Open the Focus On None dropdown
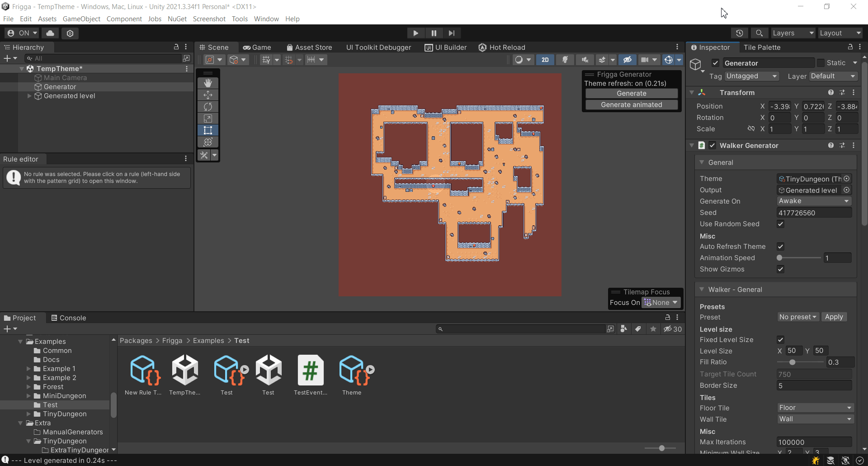 point(661,303)
